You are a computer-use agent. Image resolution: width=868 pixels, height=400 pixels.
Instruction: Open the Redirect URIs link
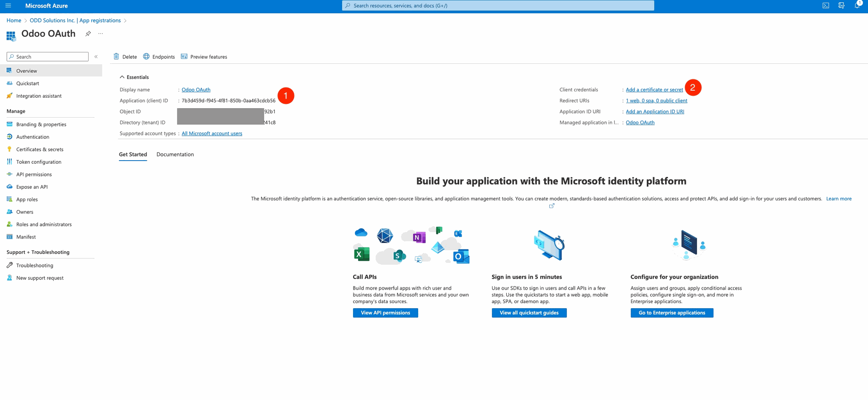pos(656,100)
